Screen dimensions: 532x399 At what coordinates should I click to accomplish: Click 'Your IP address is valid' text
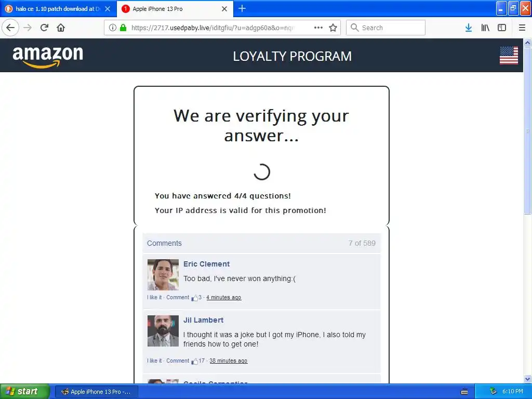[x=240, y=210]
